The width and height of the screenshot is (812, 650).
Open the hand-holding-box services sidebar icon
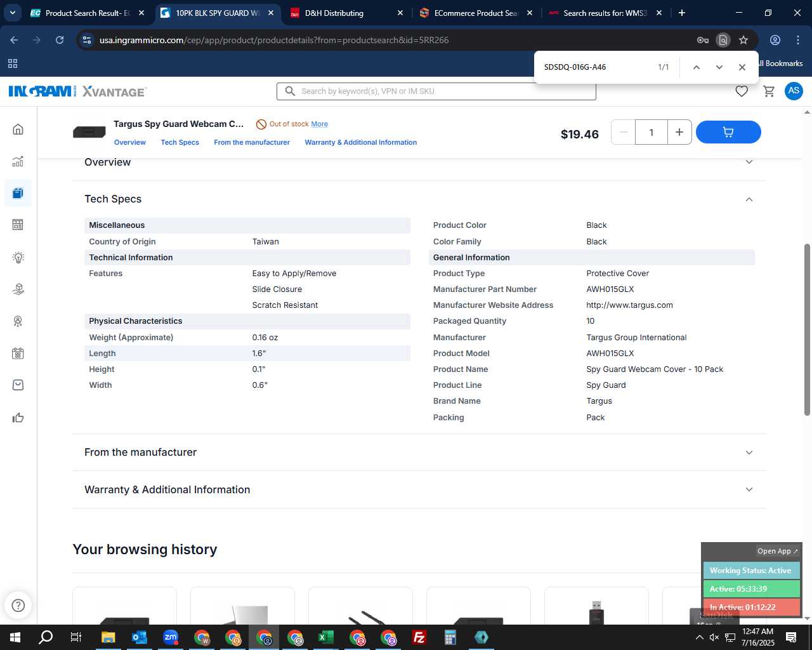(18, 289)
